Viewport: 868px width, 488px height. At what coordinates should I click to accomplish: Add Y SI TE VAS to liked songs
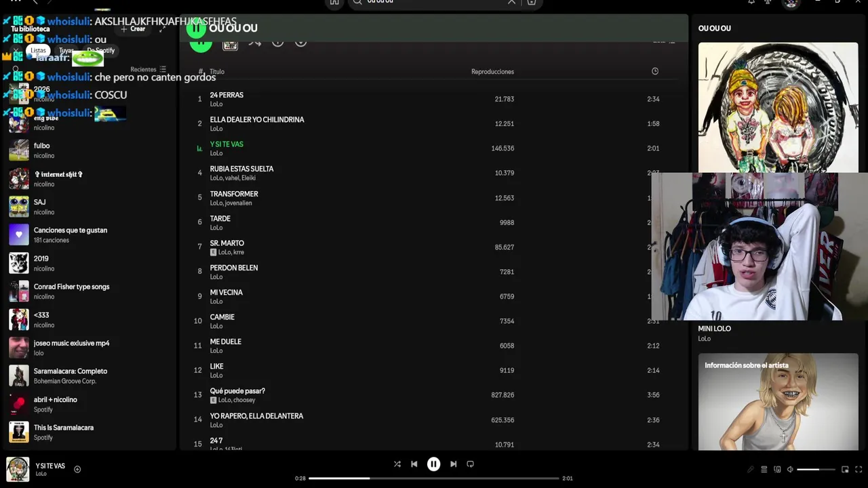click(77, 469)
